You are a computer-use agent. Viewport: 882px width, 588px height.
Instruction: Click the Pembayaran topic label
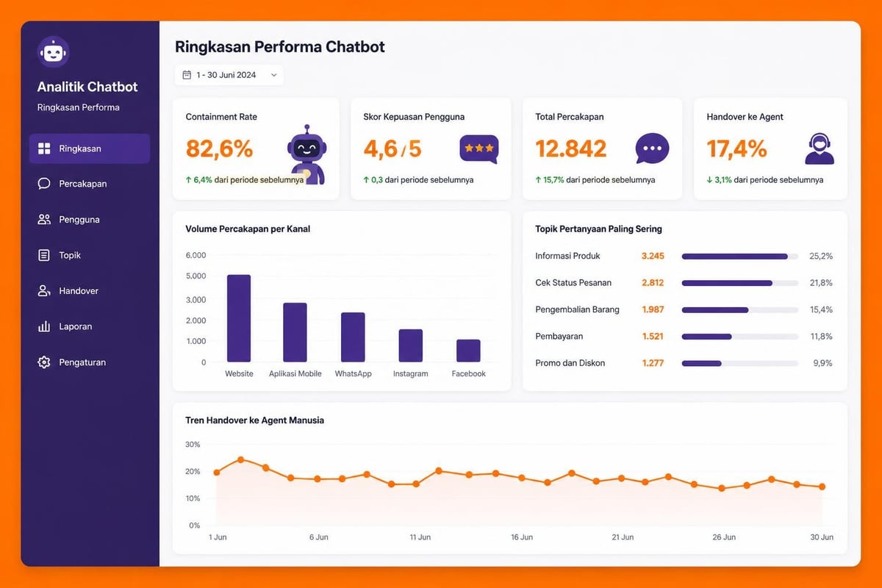559,336
